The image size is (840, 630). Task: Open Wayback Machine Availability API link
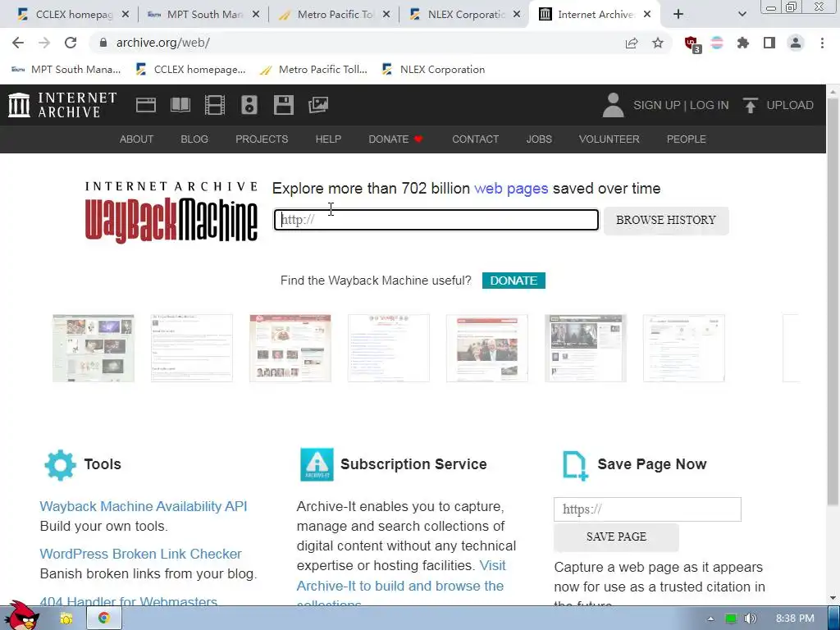coord(144,506)
